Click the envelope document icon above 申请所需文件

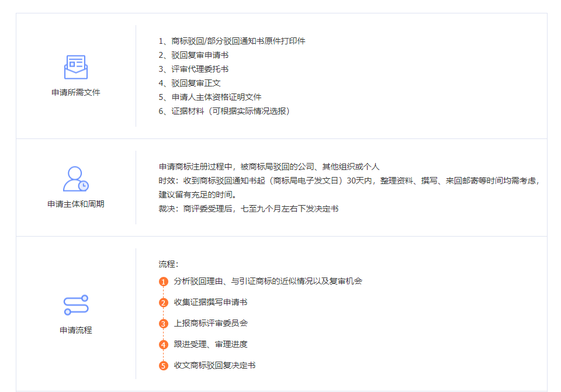click(76, 67)
